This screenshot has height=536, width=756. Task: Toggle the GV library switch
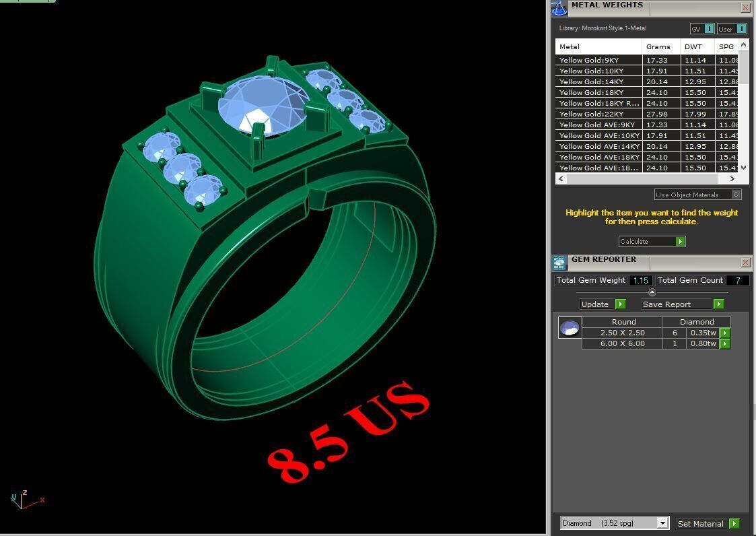702,29
